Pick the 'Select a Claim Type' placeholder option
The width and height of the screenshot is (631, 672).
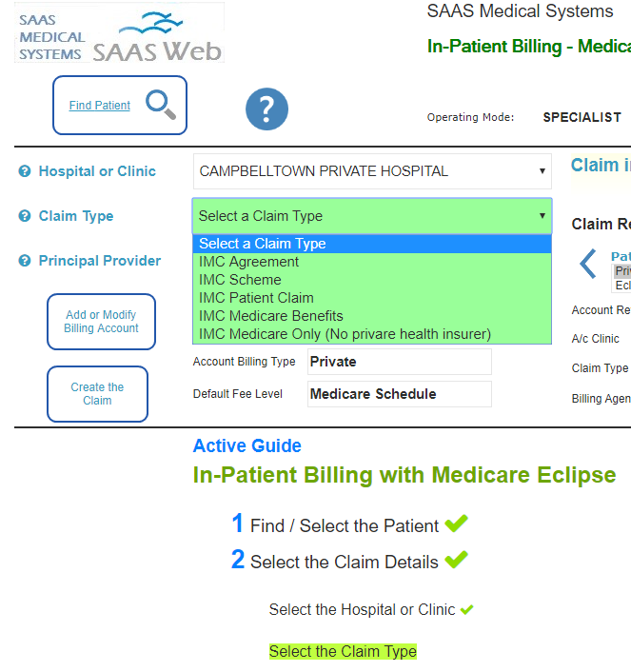point(263,244)
